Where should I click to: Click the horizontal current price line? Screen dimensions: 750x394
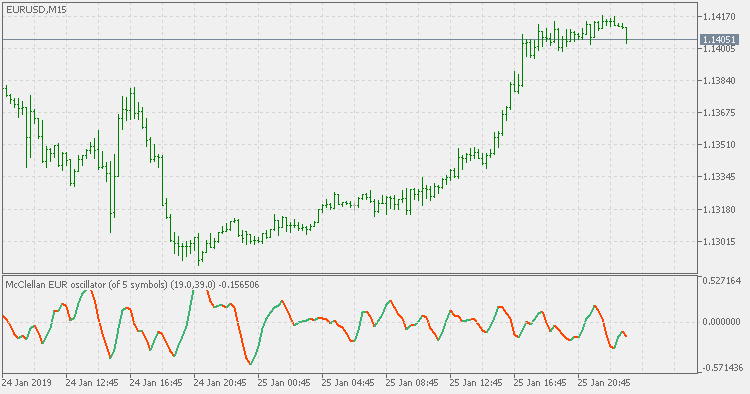pos(350,40)
